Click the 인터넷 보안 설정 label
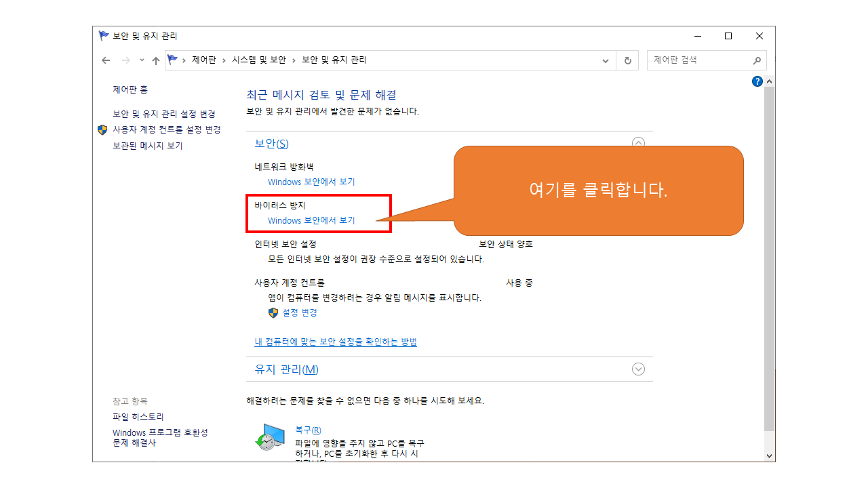This screenshot has width=868, height=488. point(285,244)
